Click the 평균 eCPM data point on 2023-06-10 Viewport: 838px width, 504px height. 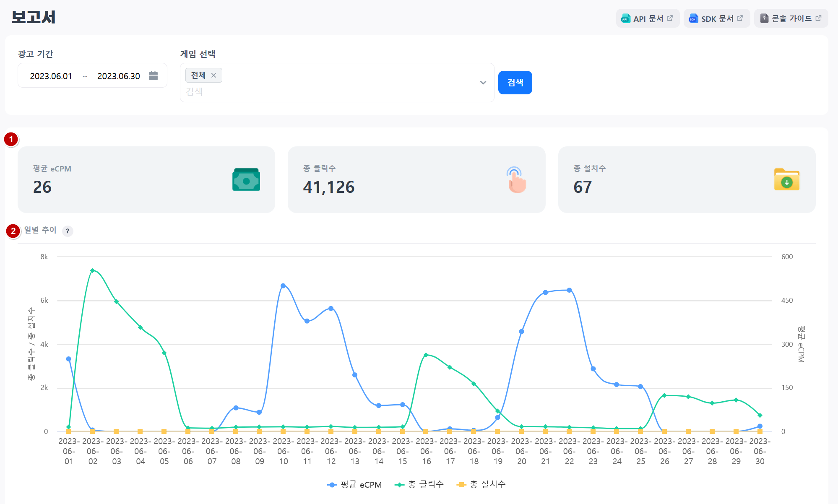283,286
